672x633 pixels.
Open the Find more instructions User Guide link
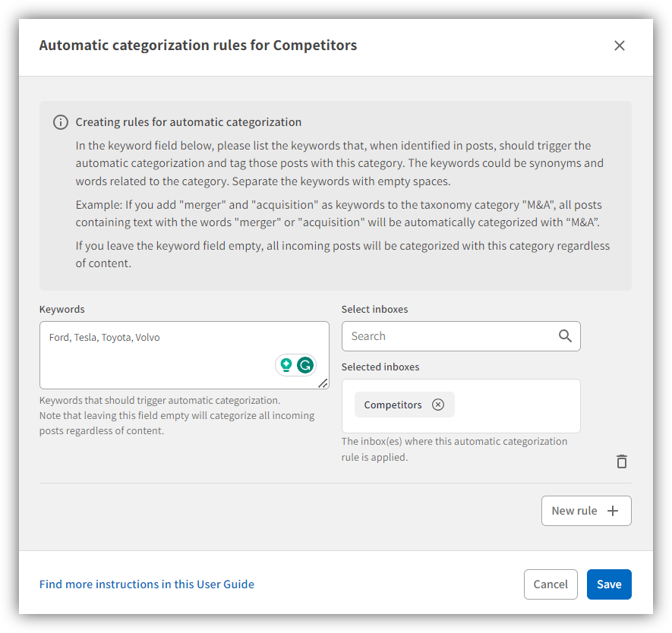147,584
